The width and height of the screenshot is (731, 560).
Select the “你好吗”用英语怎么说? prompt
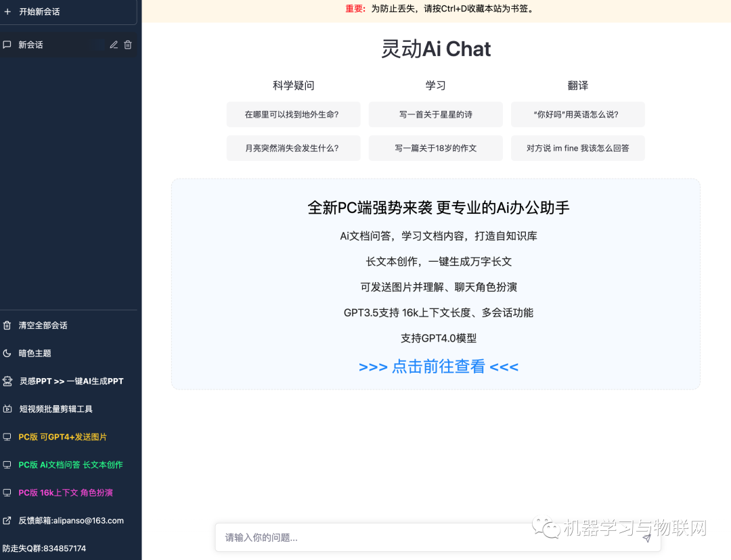(x=577, y=114)
